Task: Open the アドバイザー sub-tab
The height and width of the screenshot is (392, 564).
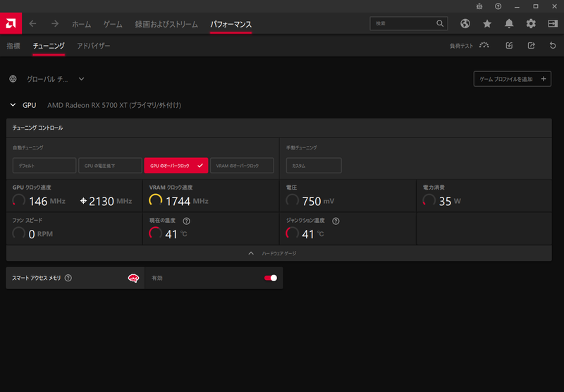Action: [x=94, y=46]
